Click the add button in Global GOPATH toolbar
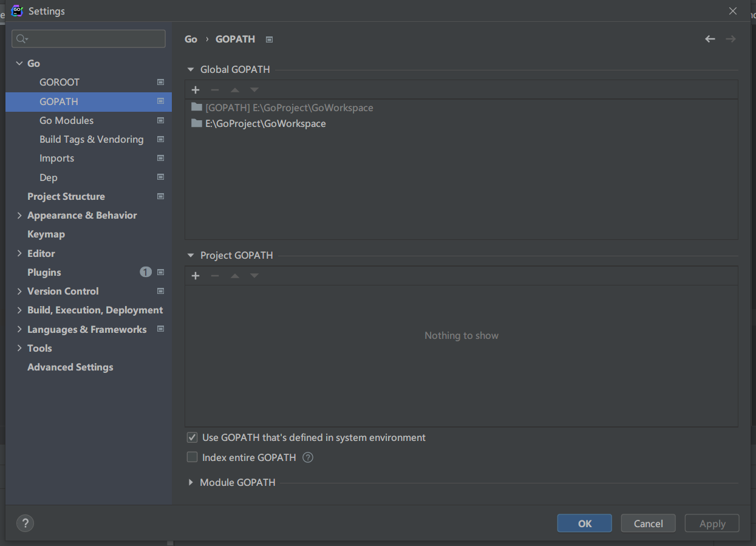756x546 pixels. tap(196, 90)
